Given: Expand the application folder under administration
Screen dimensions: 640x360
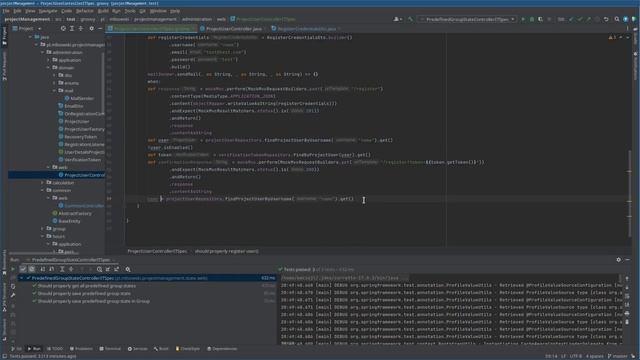Looking at the screenshot, I should coord(48,60).
